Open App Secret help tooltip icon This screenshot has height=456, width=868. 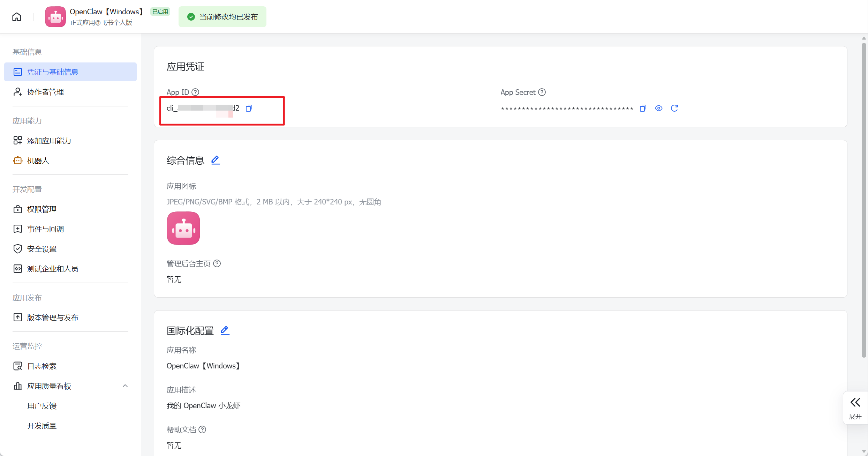click(542, 92)
